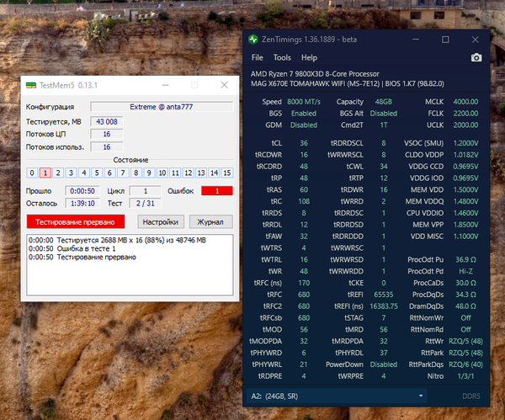The height and width of the screenshot is (420, 505).
Task: Click the AMD Ryzen 7 9800X3D processor name
Action: pos(315,74)
